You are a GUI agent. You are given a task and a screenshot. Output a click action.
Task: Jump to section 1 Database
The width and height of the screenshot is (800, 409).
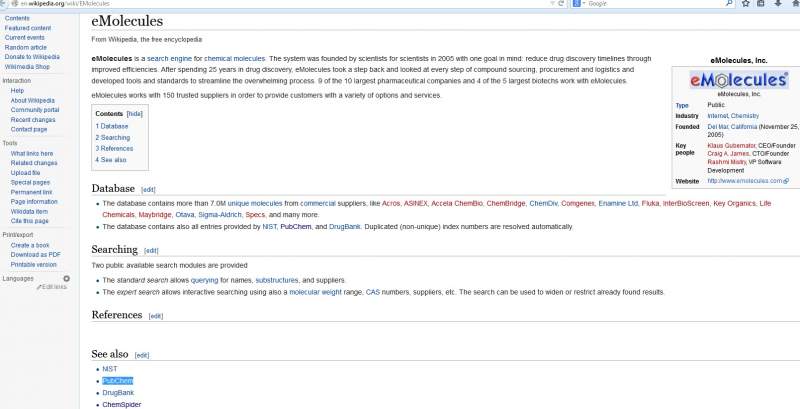point(112,126)
